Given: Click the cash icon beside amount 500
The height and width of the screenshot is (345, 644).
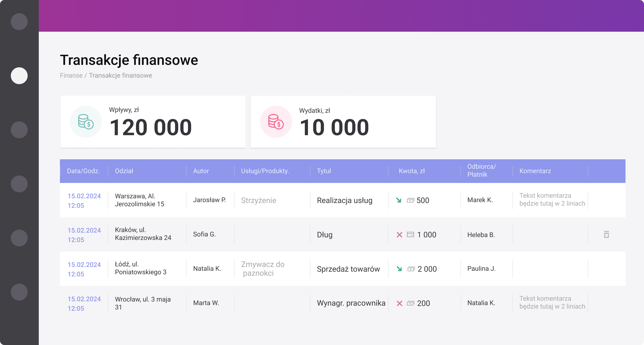Looking at the screenshot, I should 410,200.
